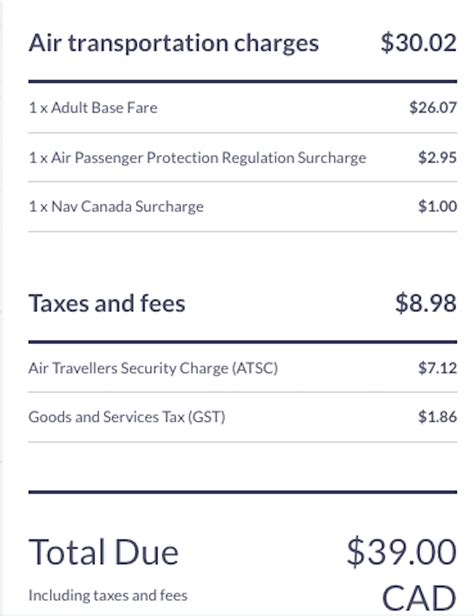Click the $8.98 taxes and fees total
The width and height of the screenshot is (474, 616).
[x=426, y=303]
